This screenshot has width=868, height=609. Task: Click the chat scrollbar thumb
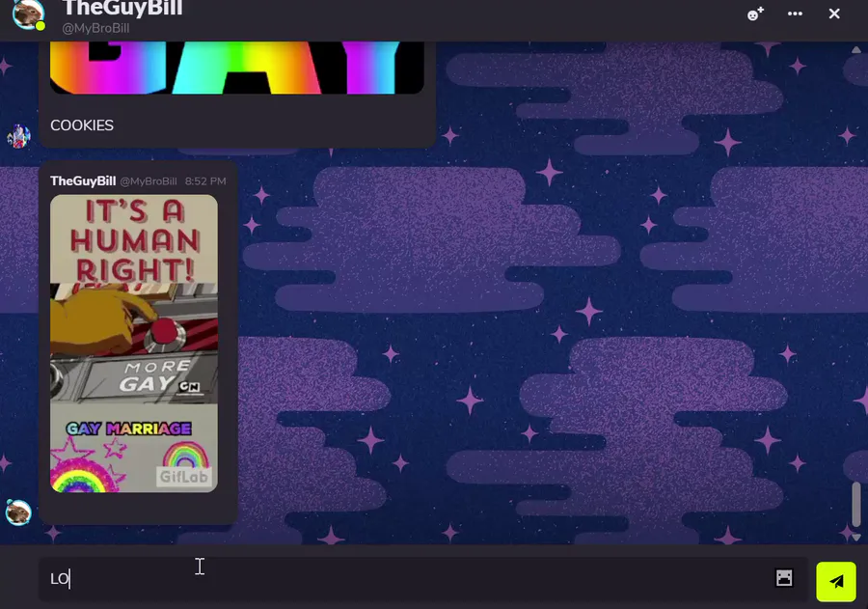tap(855, 504)
